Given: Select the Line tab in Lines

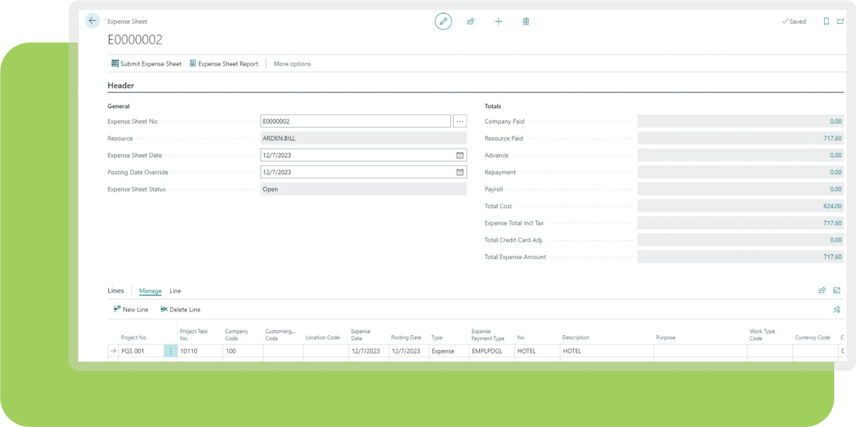Looking at the screenshot, I should point(175,291).
